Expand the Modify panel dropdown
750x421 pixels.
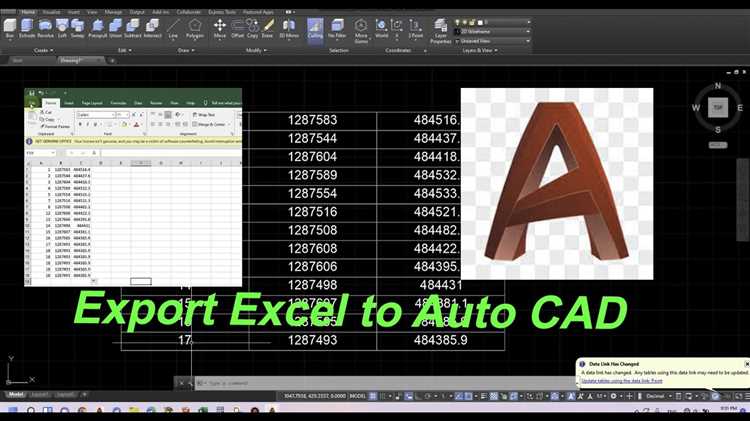[257, 50]
